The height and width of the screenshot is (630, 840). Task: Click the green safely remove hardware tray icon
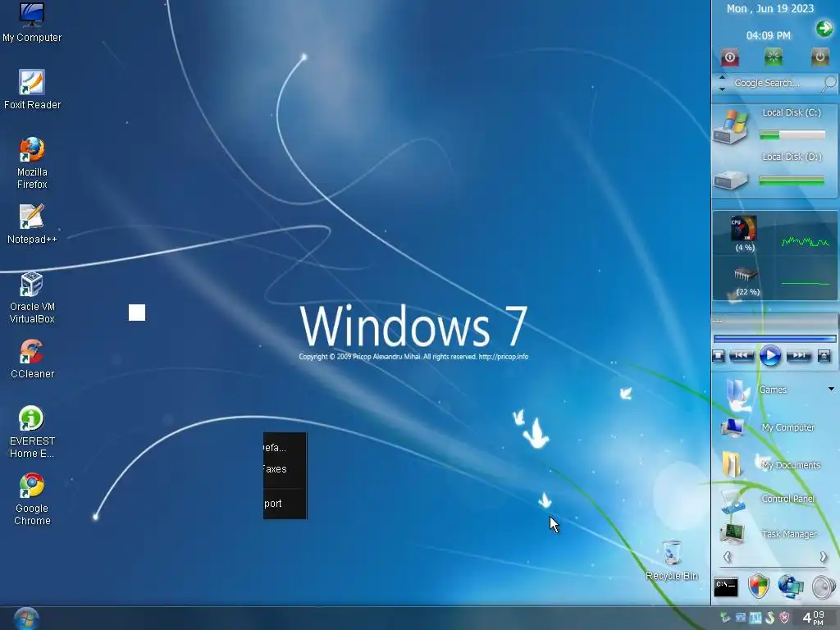tap(725, 618)
